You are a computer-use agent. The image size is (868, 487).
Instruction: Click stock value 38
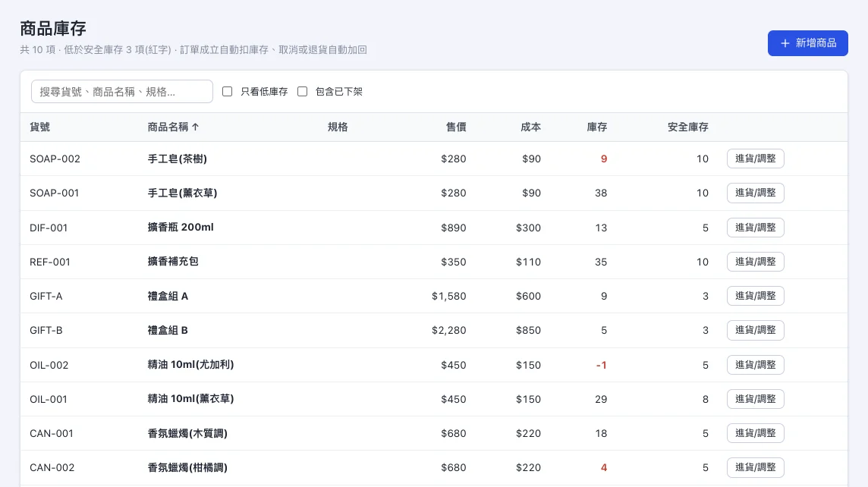pos(601,193)
